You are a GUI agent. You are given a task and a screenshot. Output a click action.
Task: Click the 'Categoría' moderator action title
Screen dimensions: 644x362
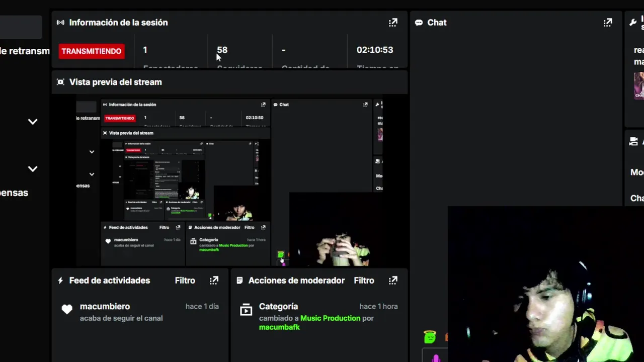278,306
